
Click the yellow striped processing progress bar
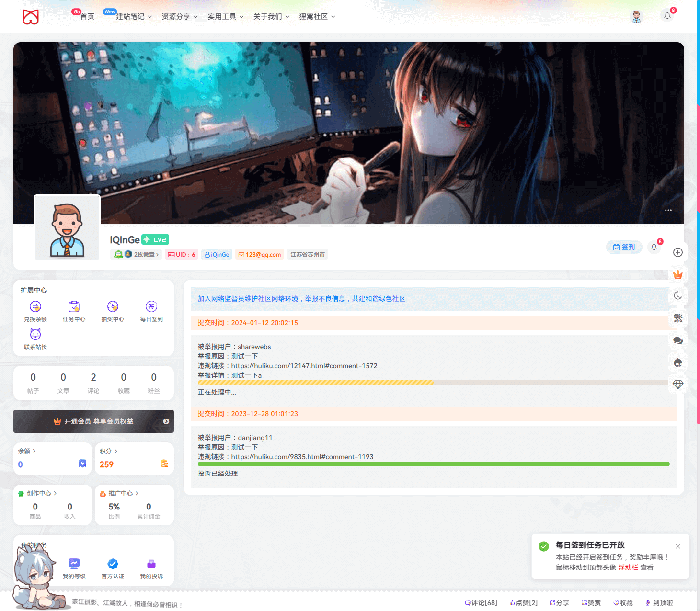316,383
